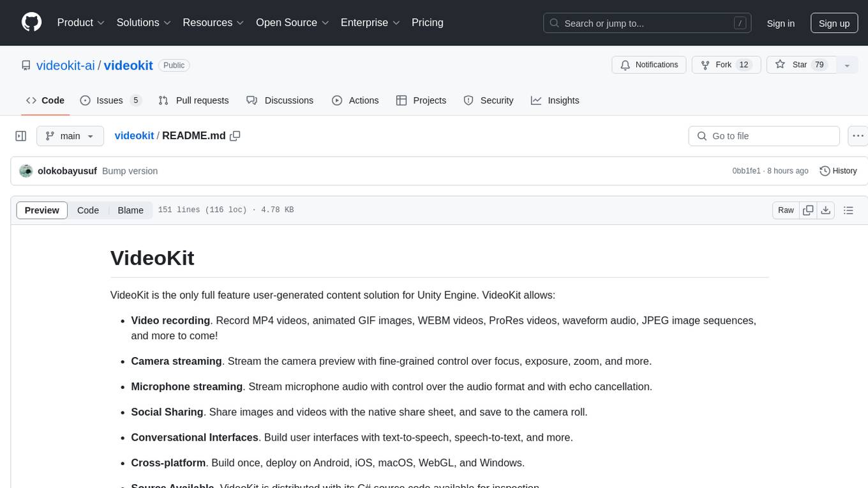View the file History
This screenshot has width=868, height=488.
point(838,171)
